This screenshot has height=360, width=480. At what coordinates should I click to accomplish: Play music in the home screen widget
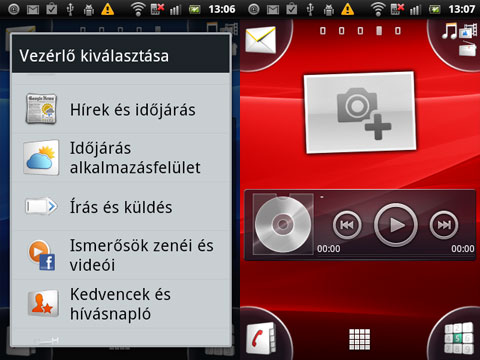396,225
